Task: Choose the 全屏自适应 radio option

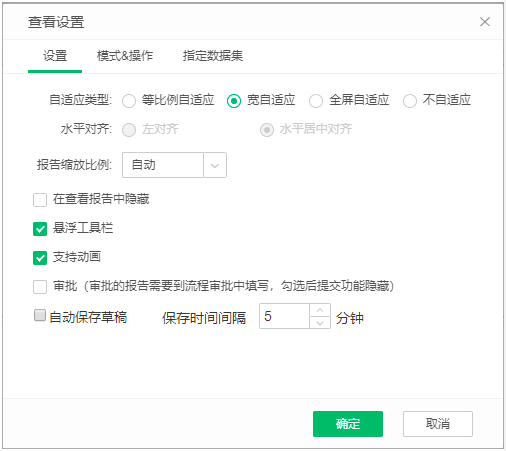Action: pyautogui.click(x=316, y=101)
